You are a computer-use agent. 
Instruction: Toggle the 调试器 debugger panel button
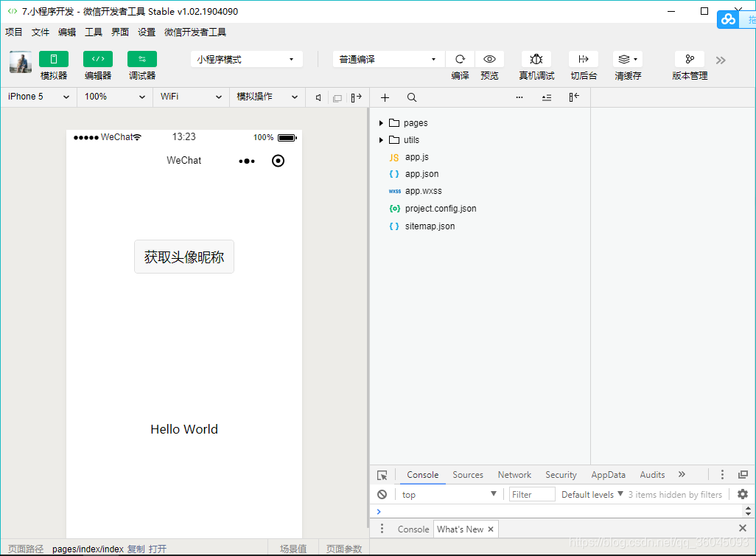point(142,60)
